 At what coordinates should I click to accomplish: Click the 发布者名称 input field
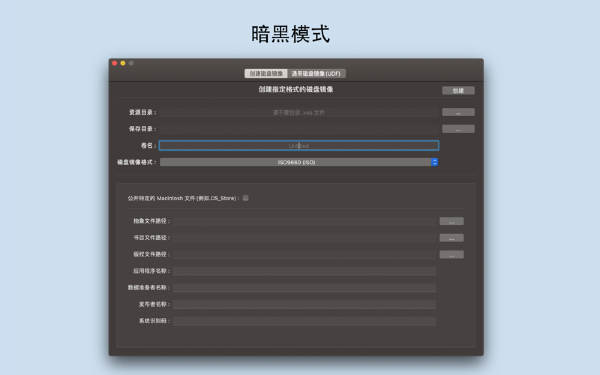tap(304, 305)
